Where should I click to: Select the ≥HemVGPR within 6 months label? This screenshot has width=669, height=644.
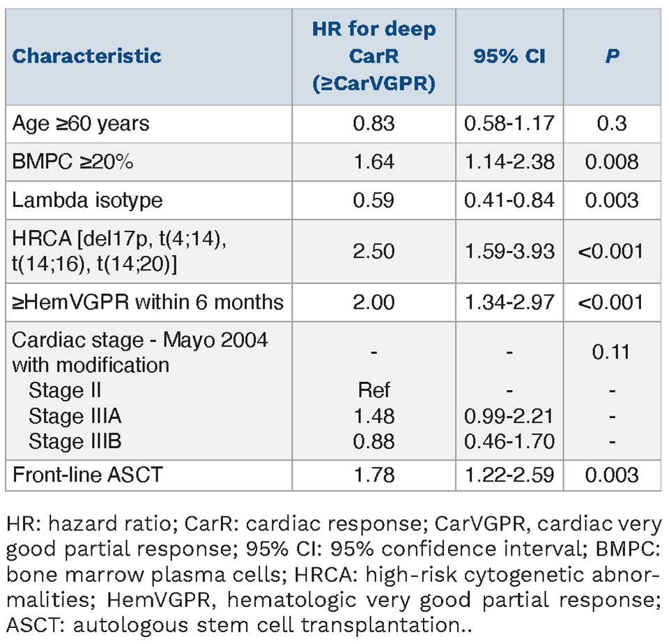click(148, 302)
